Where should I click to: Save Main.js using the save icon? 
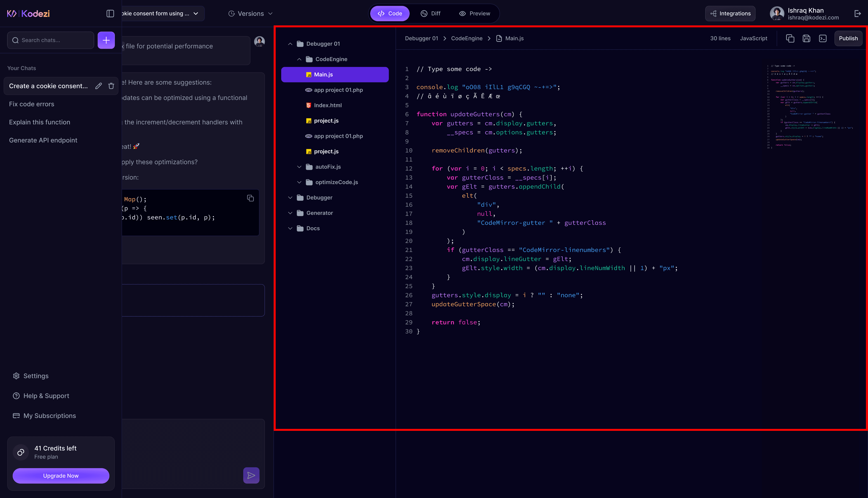pos(807,38)
